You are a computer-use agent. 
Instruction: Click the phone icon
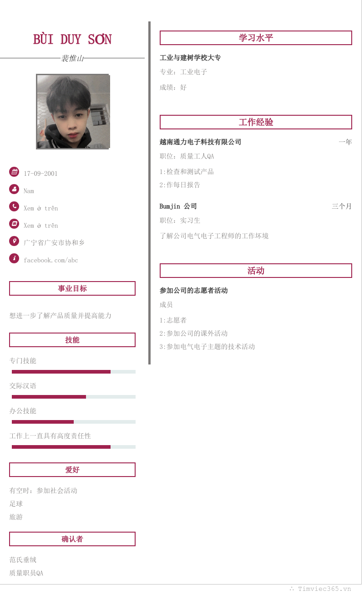14,206
